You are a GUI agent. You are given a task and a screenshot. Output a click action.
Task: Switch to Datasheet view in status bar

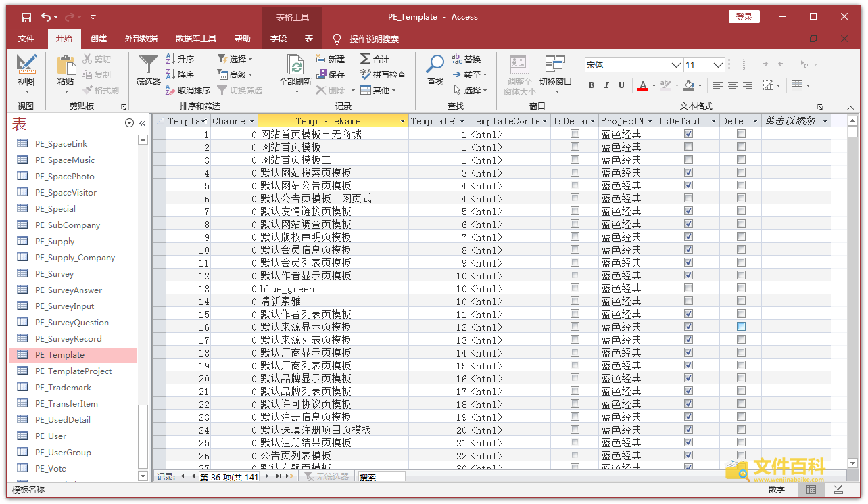coord(811,490)
